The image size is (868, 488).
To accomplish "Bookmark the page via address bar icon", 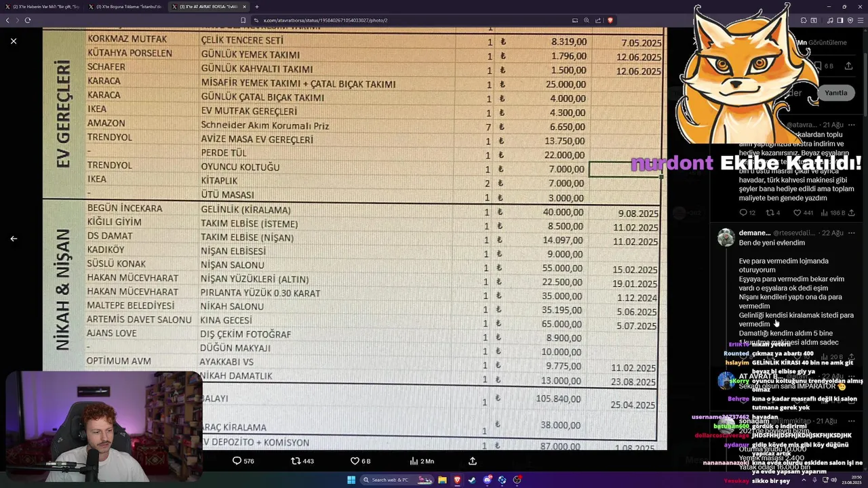I will pos(243,20).
